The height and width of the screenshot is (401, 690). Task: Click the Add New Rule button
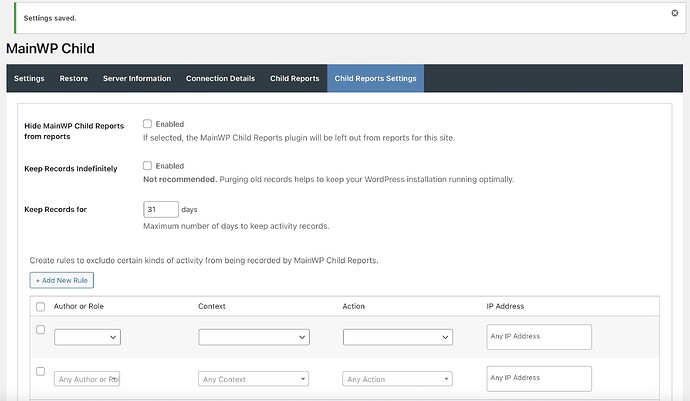(62, 280)
